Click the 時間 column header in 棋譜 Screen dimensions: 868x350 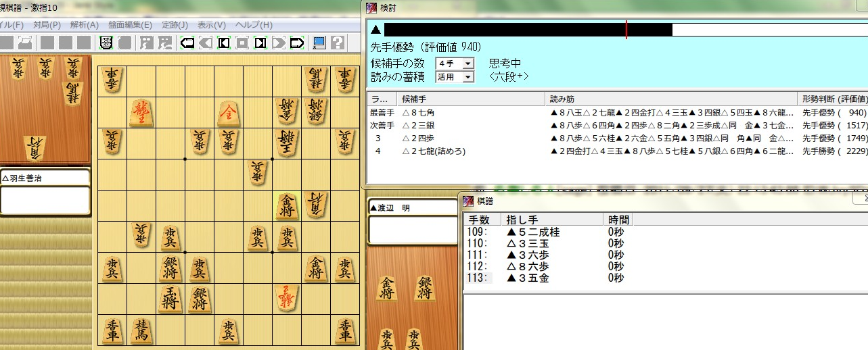(x=618, y=220)
